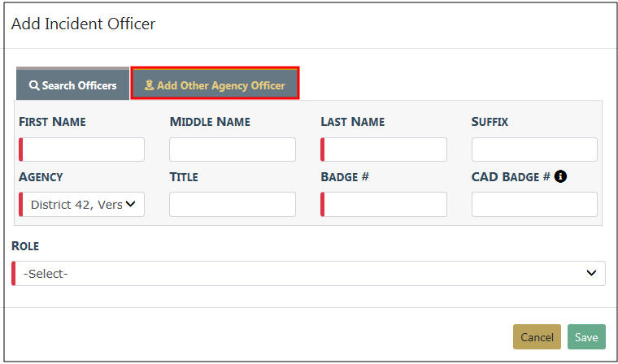Switch to the Search Officers tab

[72, 85]
